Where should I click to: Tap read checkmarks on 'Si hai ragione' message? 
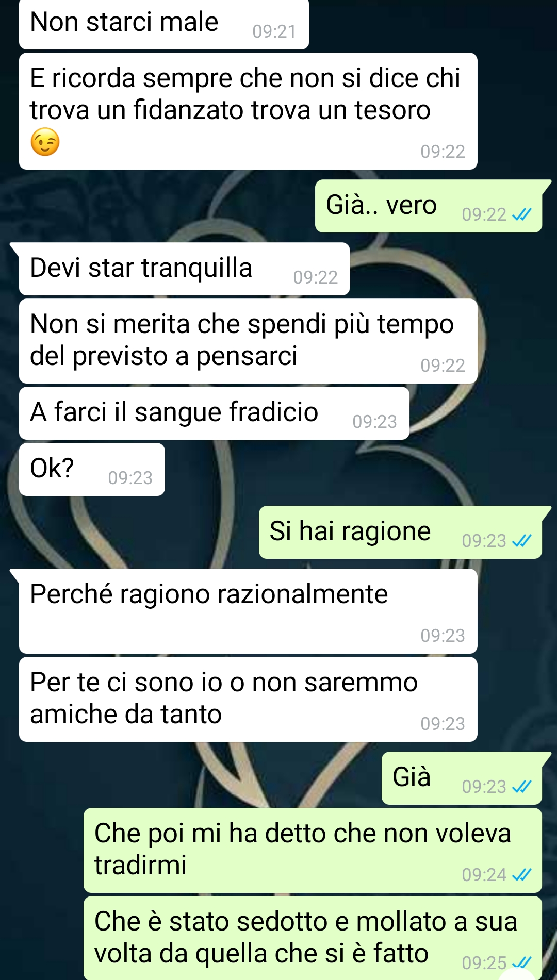[521, 541]
